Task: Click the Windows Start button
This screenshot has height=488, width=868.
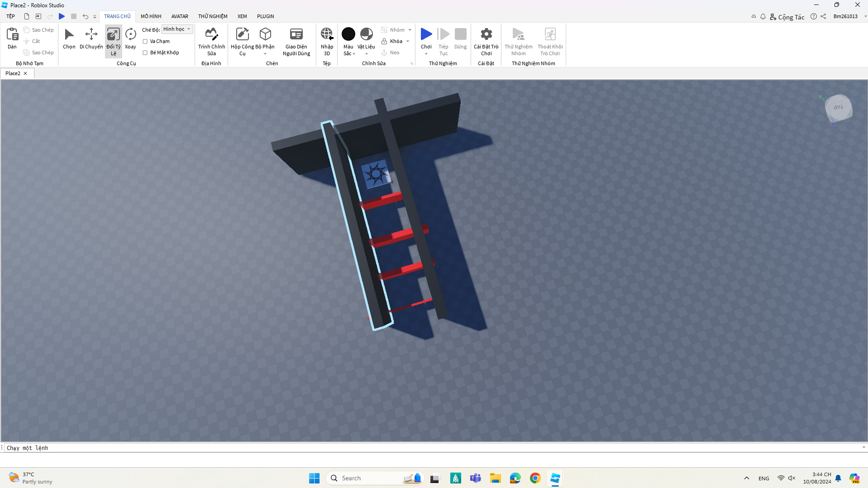Action: tap(315, 478)
